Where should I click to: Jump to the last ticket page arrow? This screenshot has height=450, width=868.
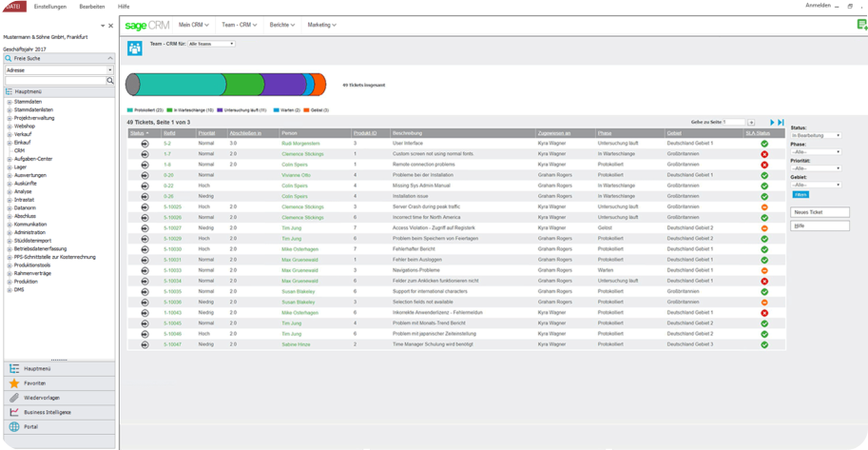(781, 122)
